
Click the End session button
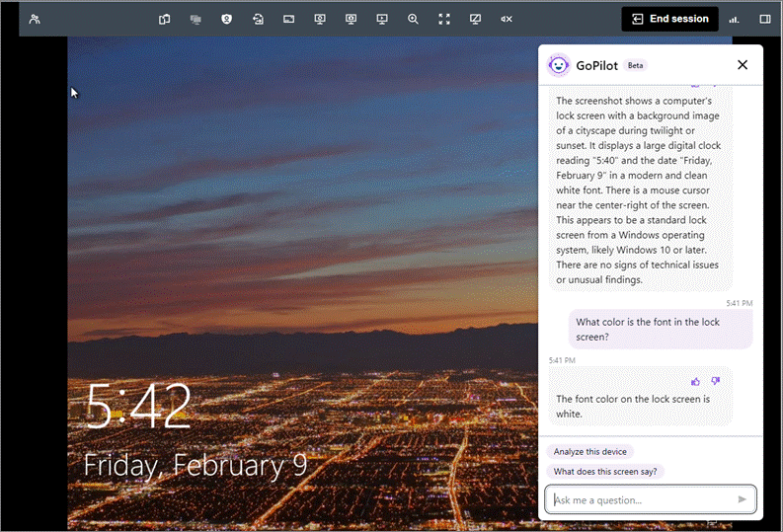pyautogui.click(x=669, y=19)
